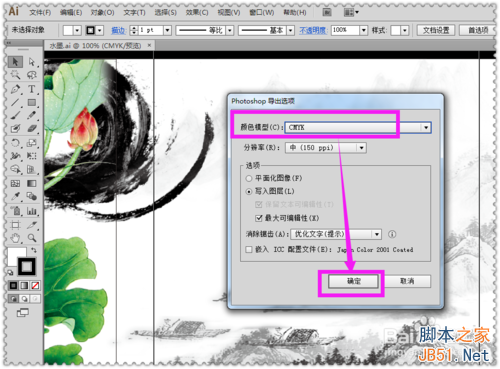The width and height of the screenshot is (500, 369).
Task: Select the Slice tool
Action: 32,225
